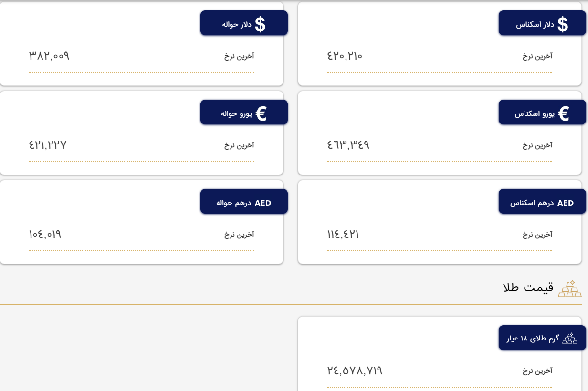Click the dotted divider under یورو حواله price
The height and width of the screenshot is (391, 588).
pos(142,161)
